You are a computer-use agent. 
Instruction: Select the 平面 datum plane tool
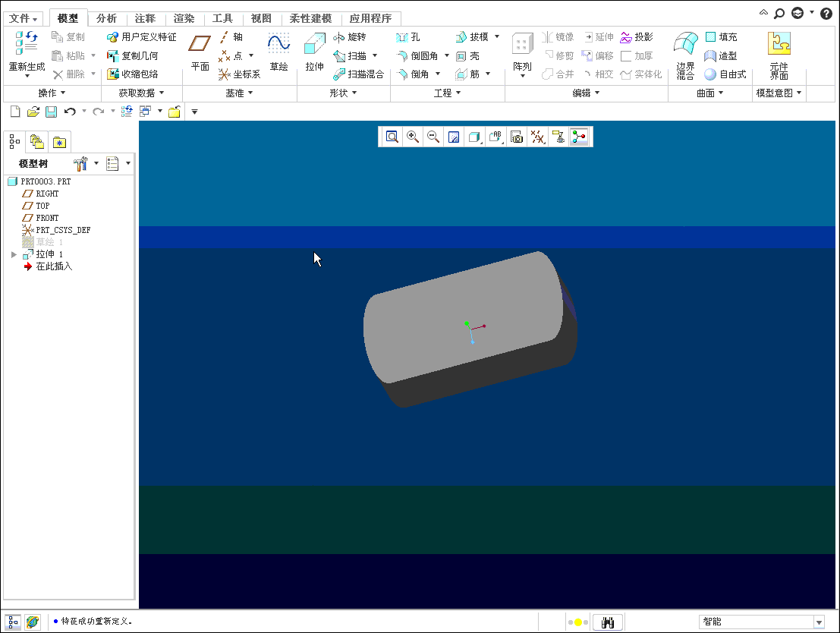point(200,52)
